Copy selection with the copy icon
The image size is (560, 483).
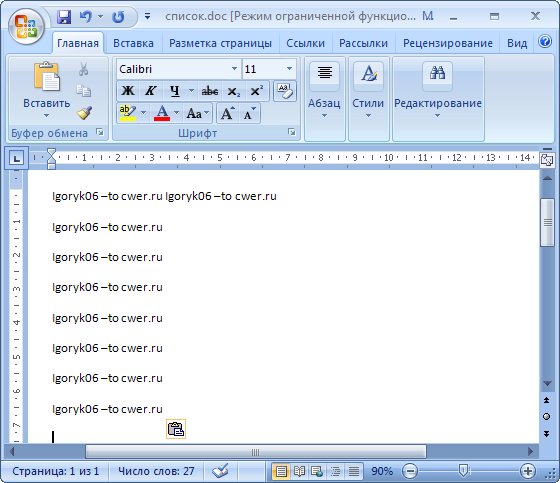click(84, 91)
